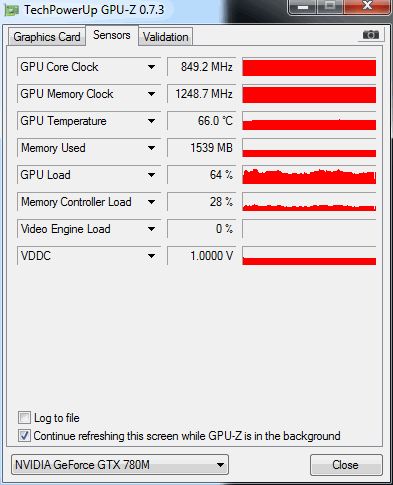The height and width of the screenshot is (485, 393).
Task: Click the 66.0 °C temperature value field
Action: [202, 121]
